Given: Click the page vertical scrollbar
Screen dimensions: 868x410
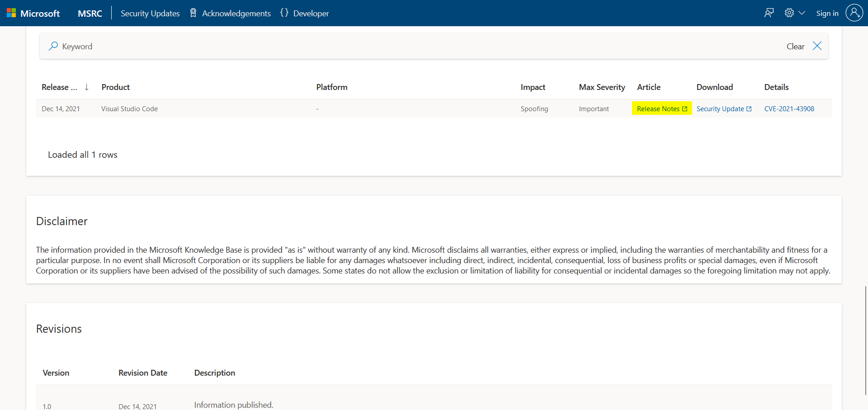Looking at the screenshot, I should pos(865,340).
